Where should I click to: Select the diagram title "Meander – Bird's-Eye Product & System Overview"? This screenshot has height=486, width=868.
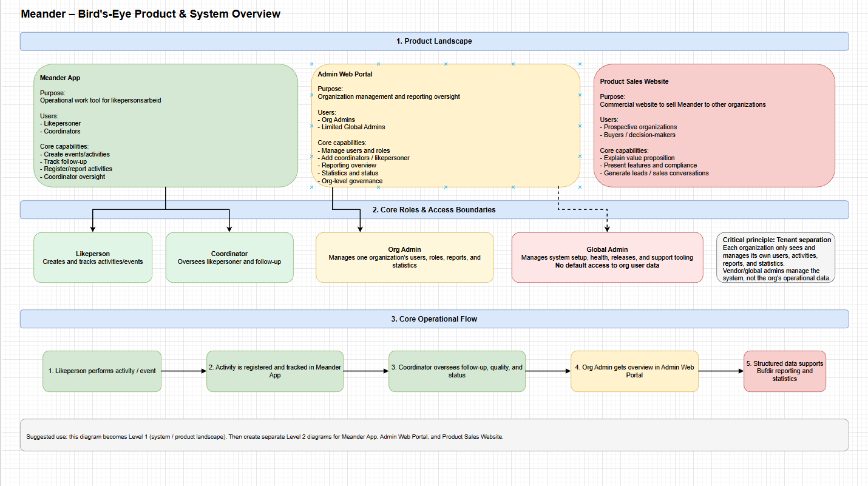pyautogui.click(x=151, y=13)
